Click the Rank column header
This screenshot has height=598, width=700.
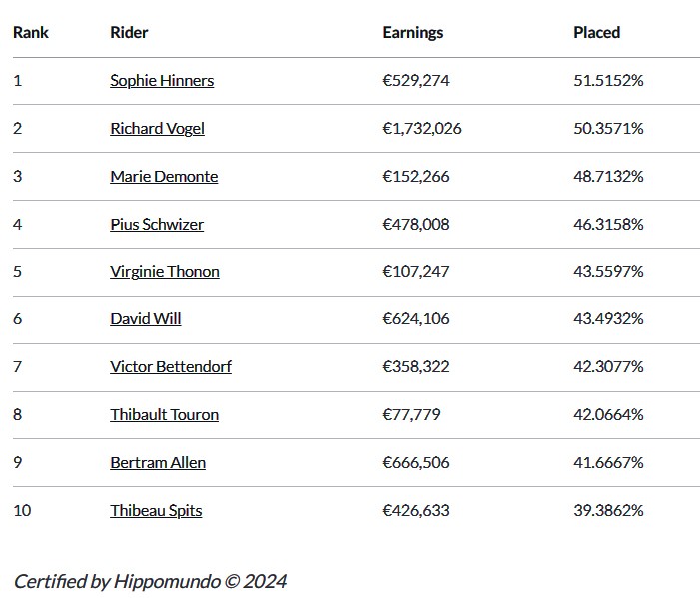(31, 33)
